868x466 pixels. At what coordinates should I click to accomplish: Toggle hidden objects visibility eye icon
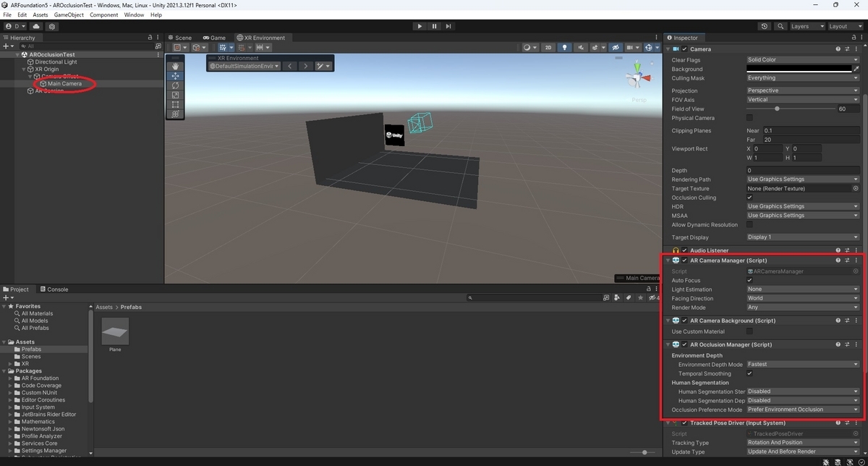click(x=616, y=48)
